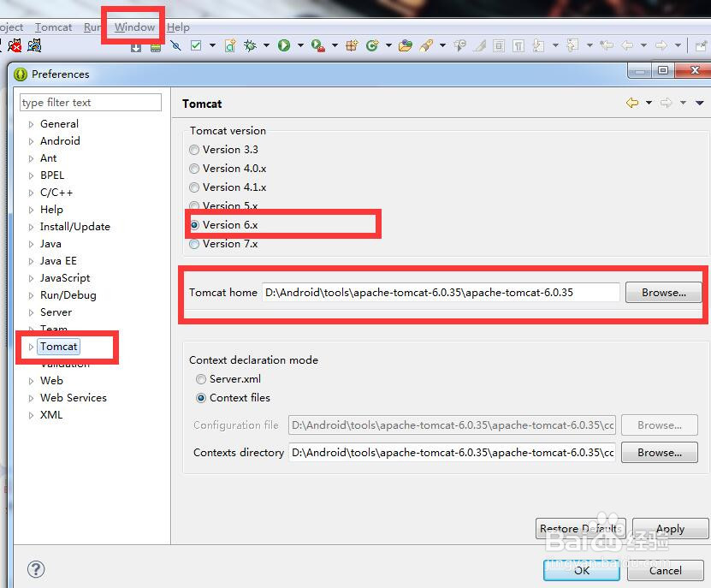Expand the Java preferences node

31,244
